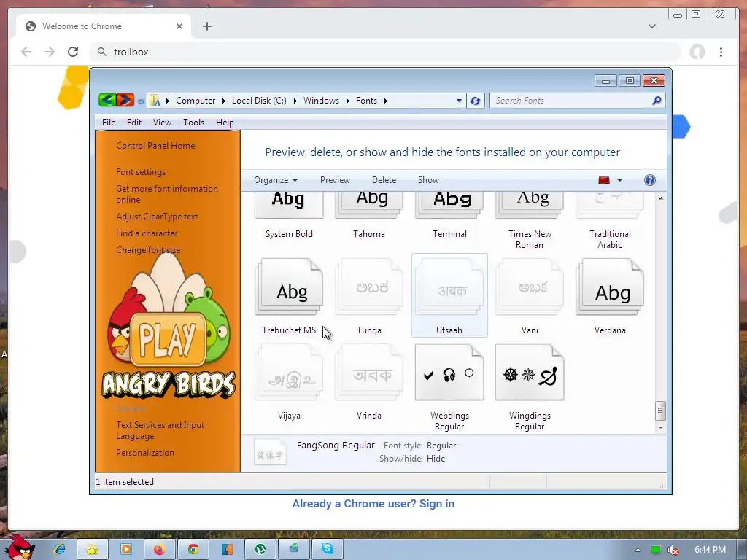Screen dimensions: 747x560
Task: Click the green back arrow in Fonts window
Action: [x=107, y=100]
